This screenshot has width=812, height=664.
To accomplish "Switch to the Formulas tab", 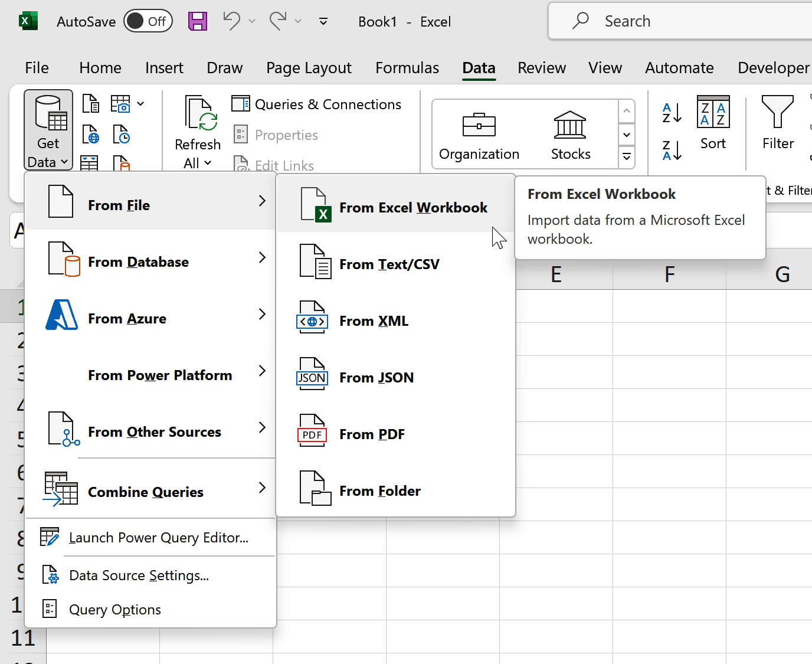I will point(407,68).
